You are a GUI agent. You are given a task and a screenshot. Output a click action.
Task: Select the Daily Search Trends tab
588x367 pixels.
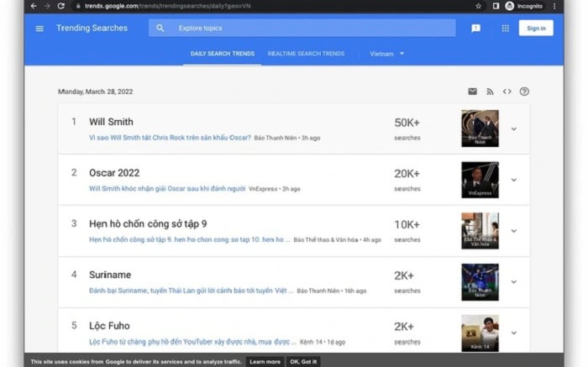click(223, 54)
